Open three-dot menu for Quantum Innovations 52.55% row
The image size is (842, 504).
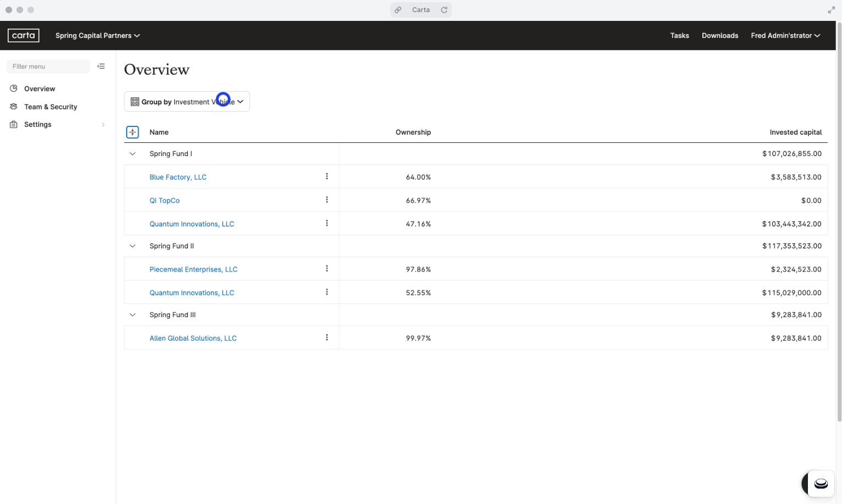coord(327,292)
